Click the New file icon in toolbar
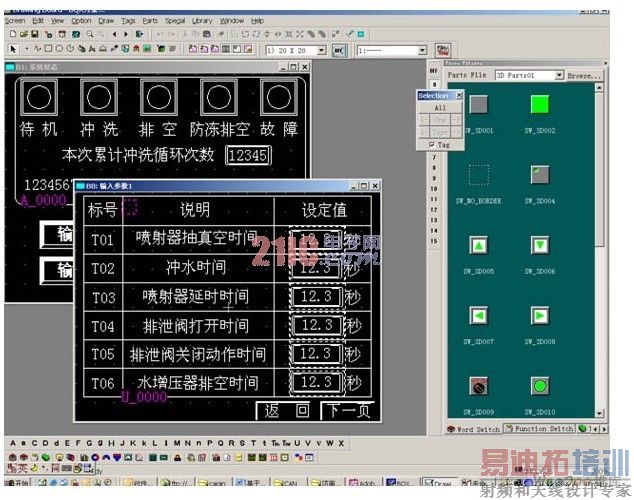The height and width of the screenshot is (500, 634). tap(13, 34)
